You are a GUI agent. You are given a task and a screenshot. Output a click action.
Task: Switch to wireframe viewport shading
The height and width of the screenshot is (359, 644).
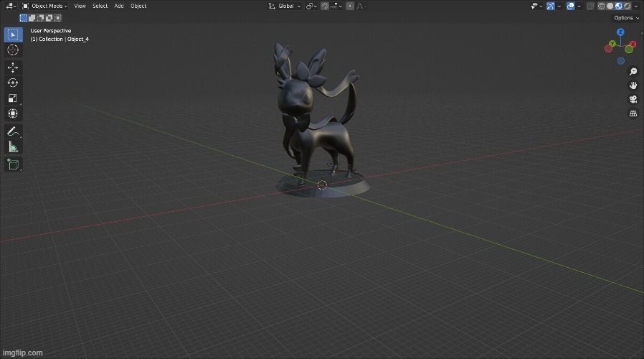click(601, 6)
